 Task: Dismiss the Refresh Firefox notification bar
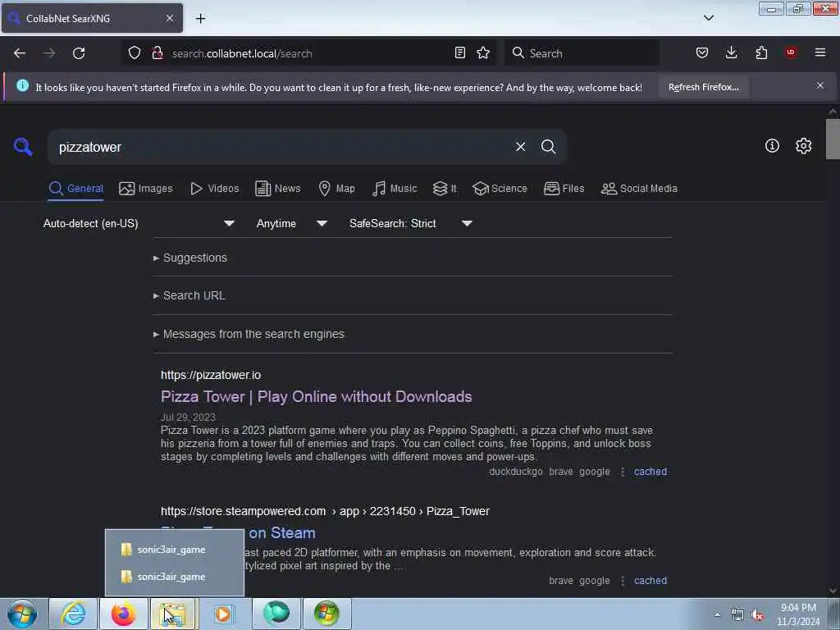(820, 85)
